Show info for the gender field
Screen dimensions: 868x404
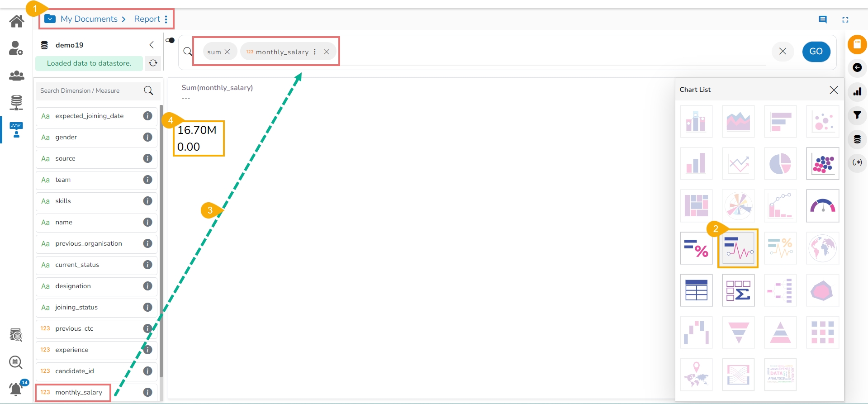tap(147, 137)
